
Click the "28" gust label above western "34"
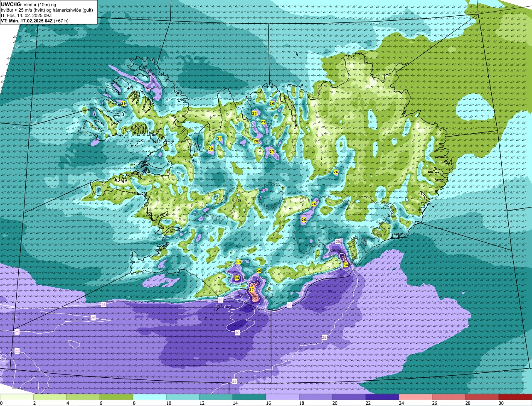[x=239, y=262]
